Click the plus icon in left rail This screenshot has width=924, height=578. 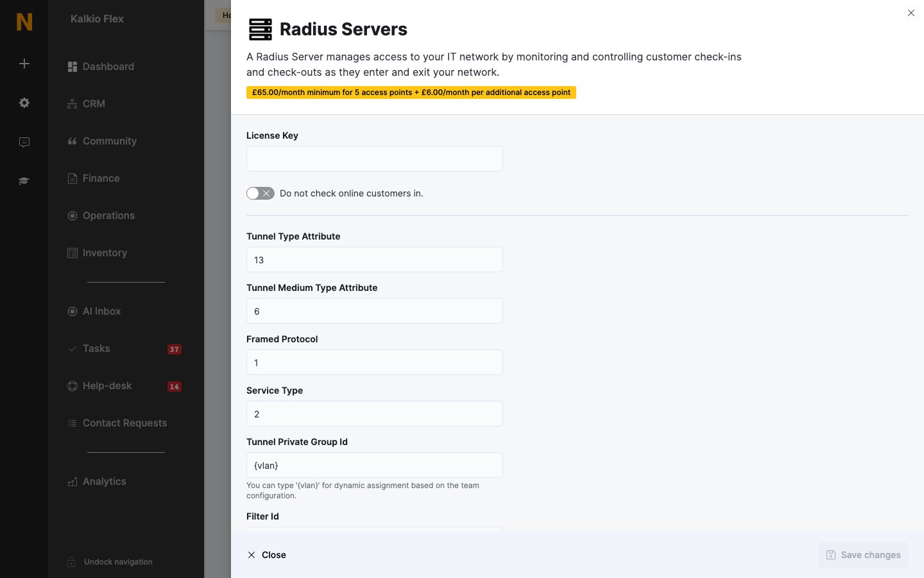click(24, 64)
